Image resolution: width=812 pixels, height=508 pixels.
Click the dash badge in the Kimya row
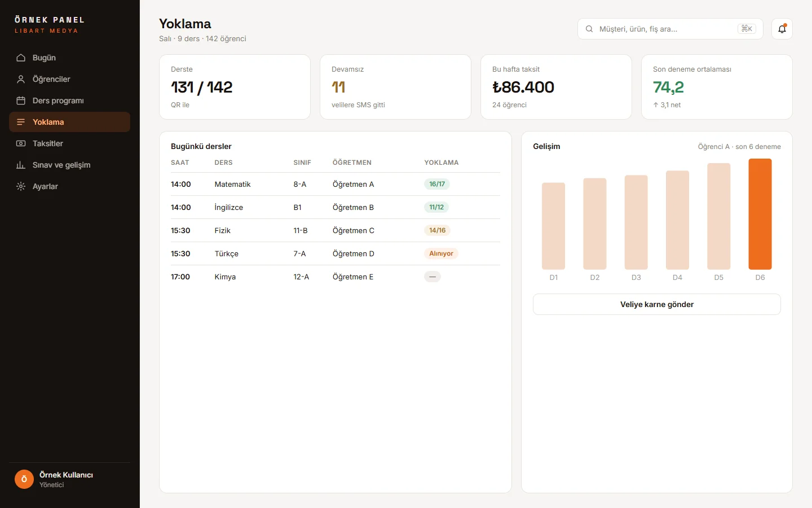click(x=433, y=277)
